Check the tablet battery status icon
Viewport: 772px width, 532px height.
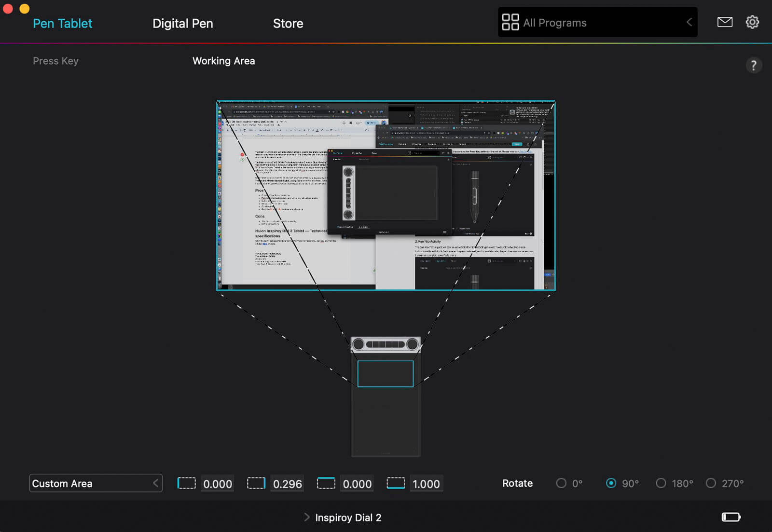[731, 517]
